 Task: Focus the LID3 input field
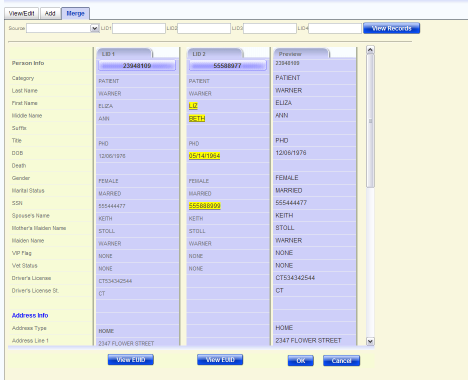[270, 28]
